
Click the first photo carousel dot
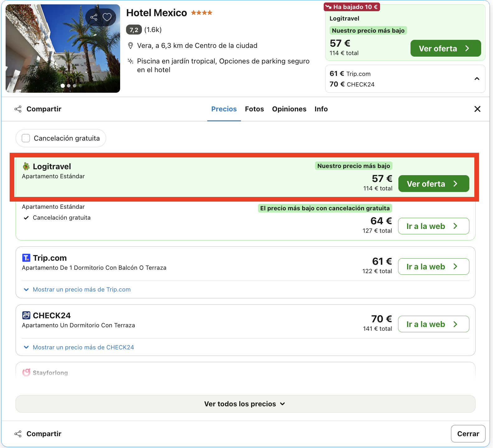(x=63, y=86)
